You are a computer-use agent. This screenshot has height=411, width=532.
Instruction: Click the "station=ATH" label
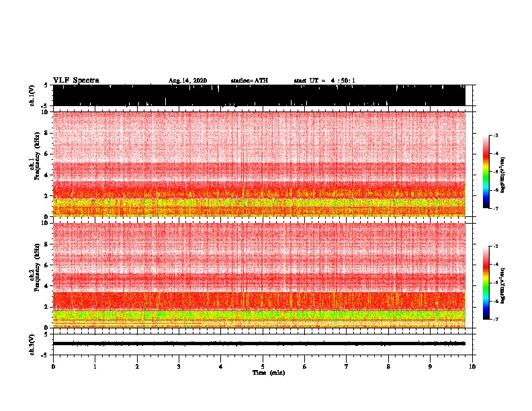click(249, 81)
